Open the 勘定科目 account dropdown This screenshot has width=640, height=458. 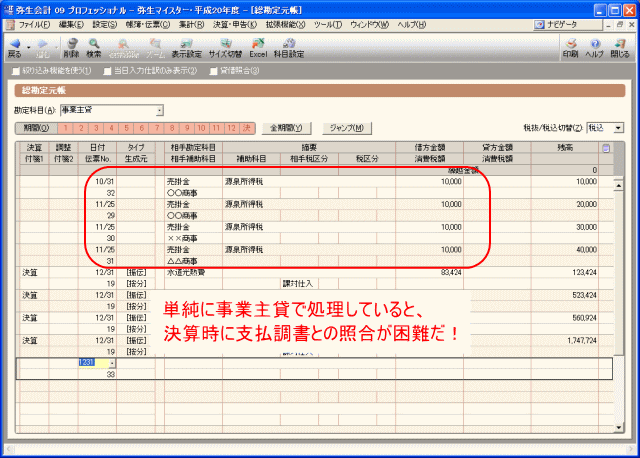click(x=160, y=110)
